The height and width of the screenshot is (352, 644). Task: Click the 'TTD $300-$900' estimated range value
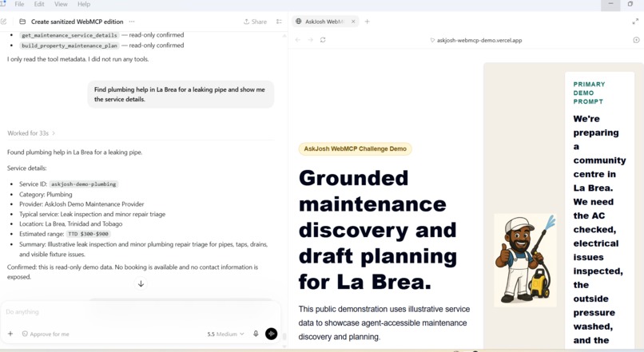[x=89, y=234]
